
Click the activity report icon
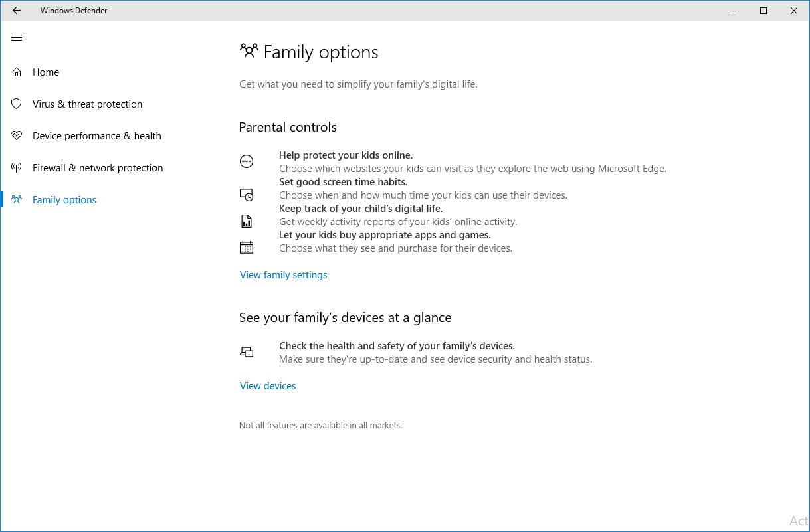pyautogui.click(x=247, y=221)
